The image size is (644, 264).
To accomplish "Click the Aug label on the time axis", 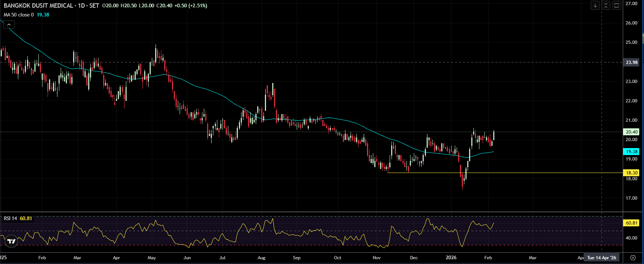I will pos(261,258).
